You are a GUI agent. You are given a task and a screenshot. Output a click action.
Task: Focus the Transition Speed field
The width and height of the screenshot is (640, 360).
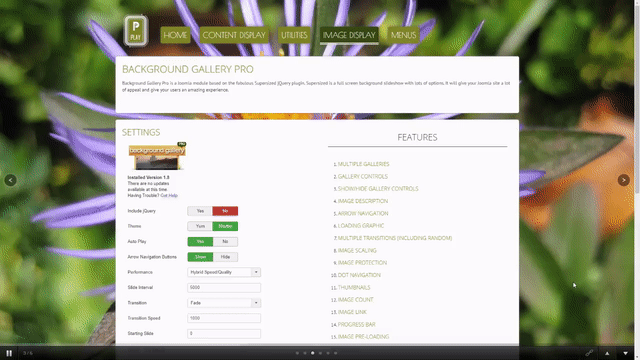(x=224, y=318)
